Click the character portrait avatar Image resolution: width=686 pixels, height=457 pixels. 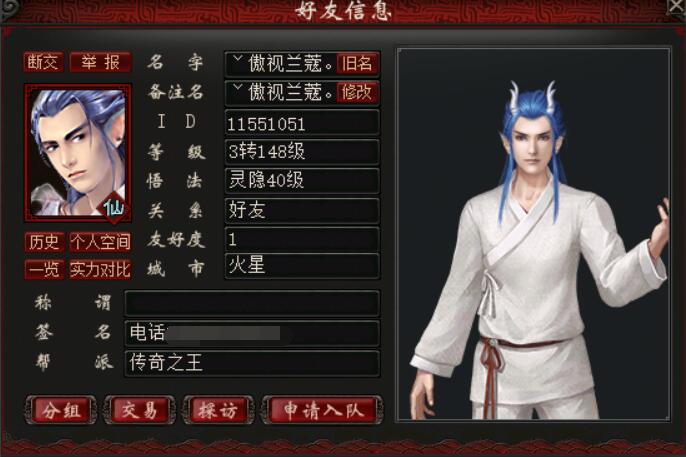pyautogui.click(x=78, y=153)
